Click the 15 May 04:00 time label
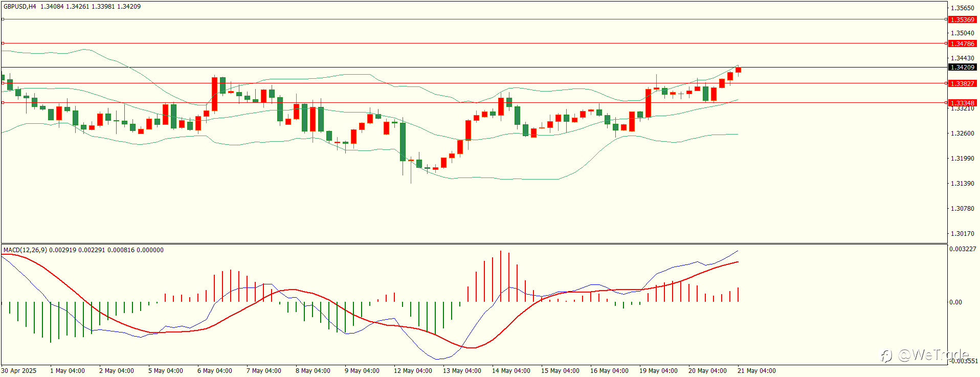Viewport: 980px width, 377px height. (x=560, y=371)
